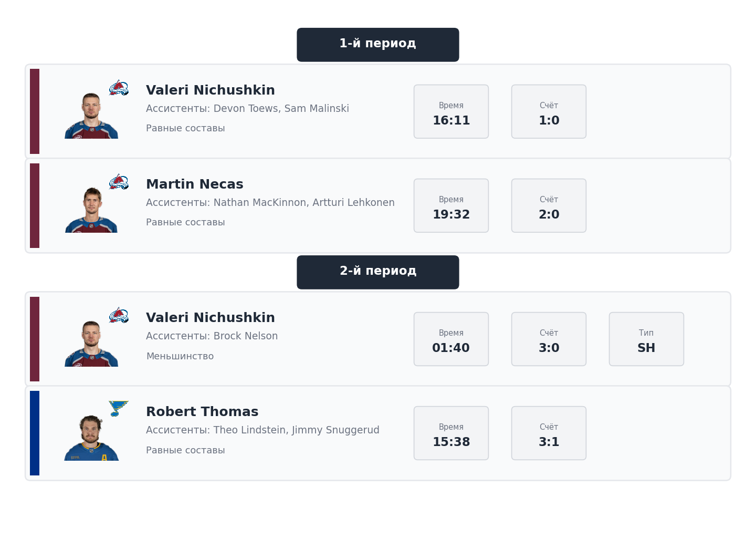Open Robert Thomas player headshot
Viewport: 756px width, 539px height.
pos(91,438)
